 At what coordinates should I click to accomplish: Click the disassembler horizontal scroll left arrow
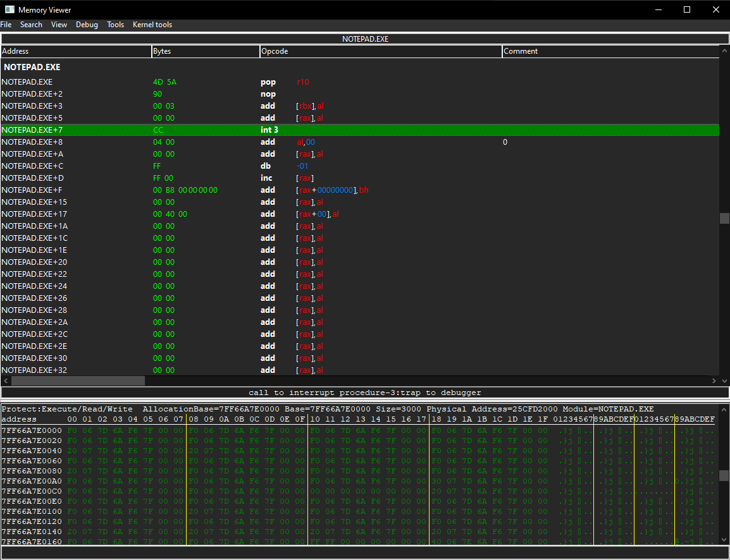(6, 381)
